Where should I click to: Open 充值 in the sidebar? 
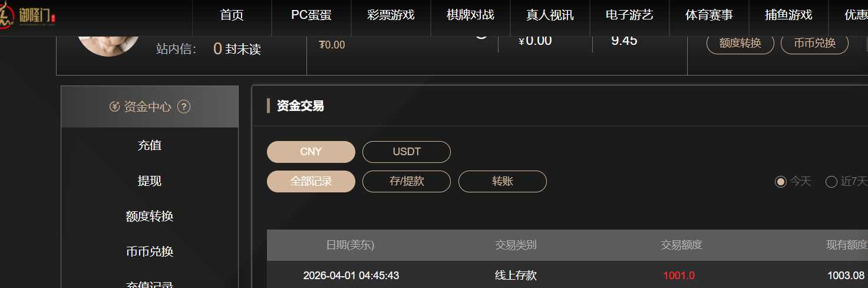point(150,145)
